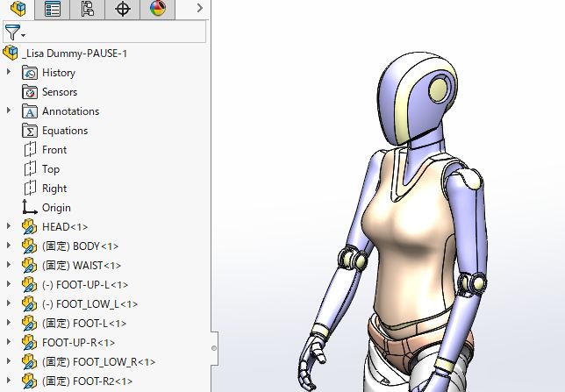565x392 pixels.
Task: Click the panel collapse handle on divider
Action: [x=214, y=348]
